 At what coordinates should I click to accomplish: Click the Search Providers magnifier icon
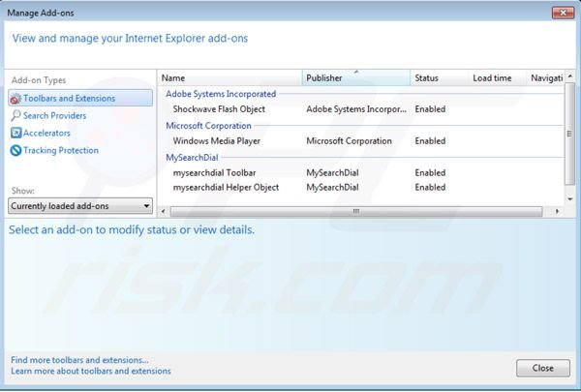click(x=15, y=115)
